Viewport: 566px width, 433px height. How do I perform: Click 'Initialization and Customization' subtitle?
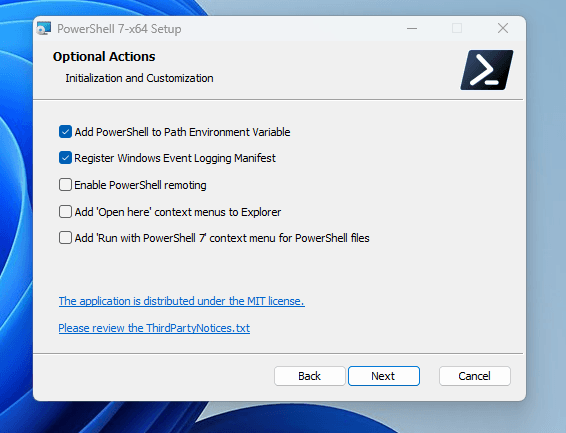click(139, 78)
